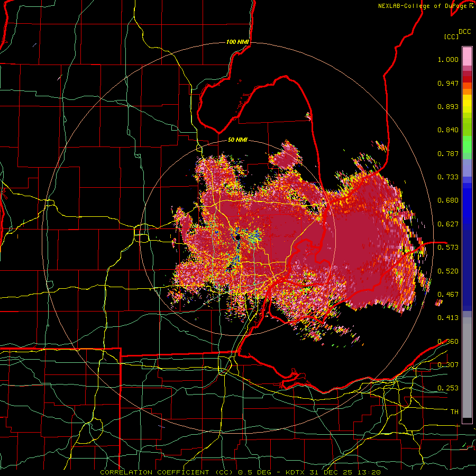The image size is (476, 476).
Task: Click the 0.840 legend value
Action: [x=448, y=130]
